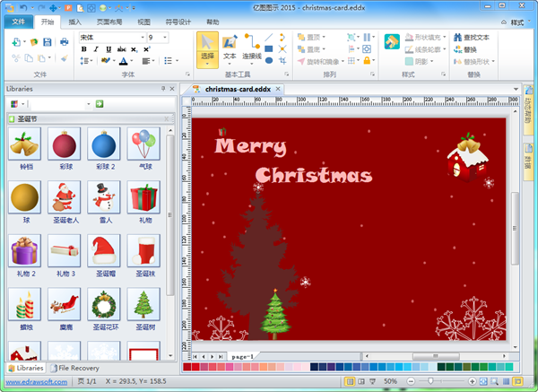Image resolution: width=538 pixels, height=392 pixels.
Task: Click the lock protection icon
Action: tap(367, 61)
